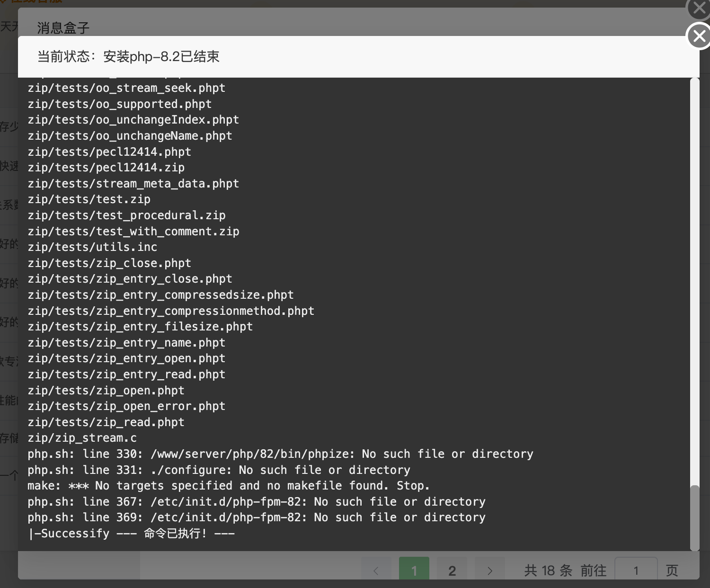Viewport: 710px width, 588px height.
Task: Click the make no targets error line
Action: [229, 486]
